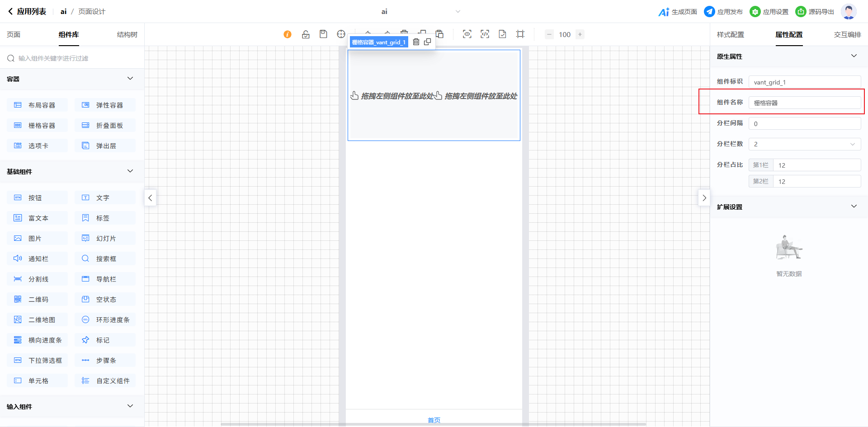
Task: Switch to the 结构树 tab
Action: pyautogui.click(x=127, y=35)
